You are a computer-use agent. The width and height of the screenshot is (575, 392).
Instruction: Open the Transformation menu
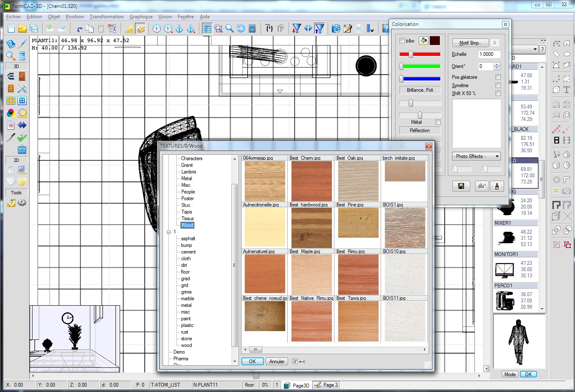(106, 17)
